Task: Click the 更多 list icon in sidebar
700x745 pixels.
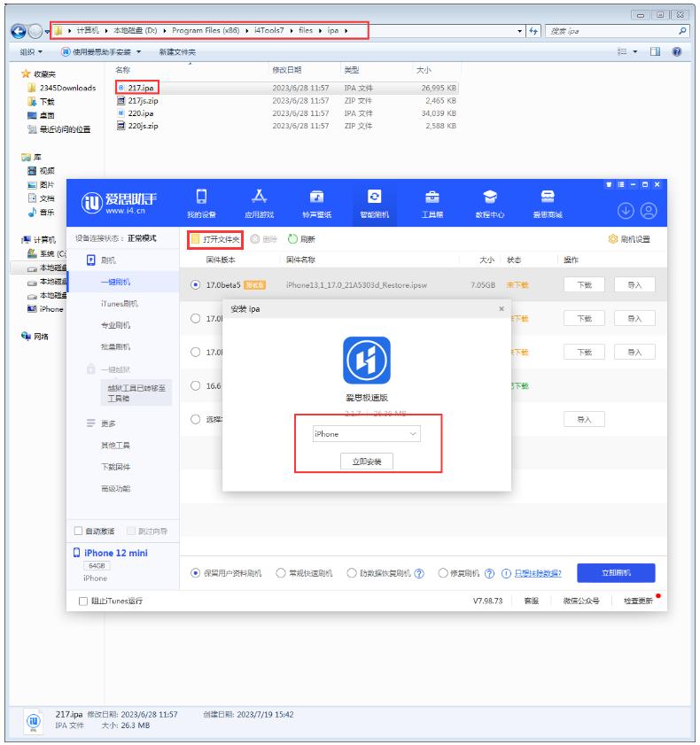Action: (91, 423)
